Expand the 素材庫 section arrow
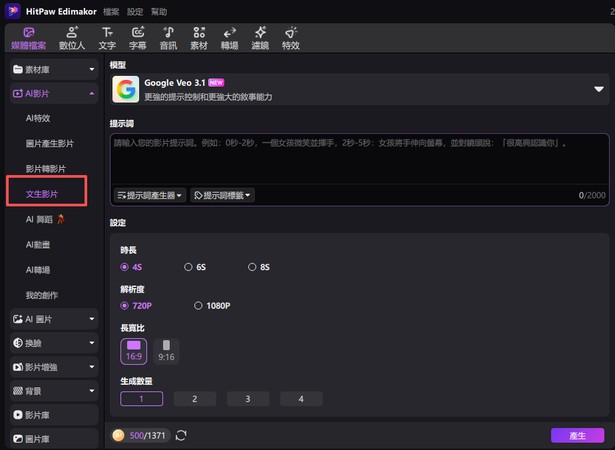The image size is (615, 450). click(x=91, y=69)
